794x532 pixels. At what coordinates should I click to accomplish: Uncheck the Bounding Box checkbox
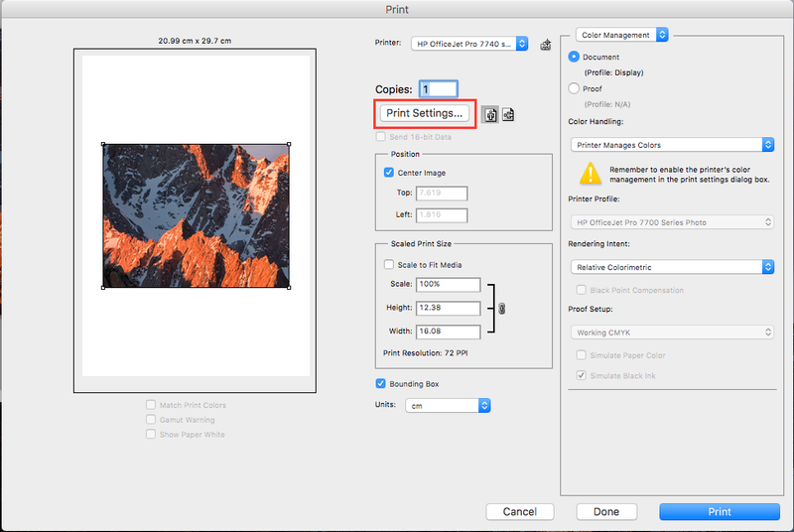tap(381, 384)
